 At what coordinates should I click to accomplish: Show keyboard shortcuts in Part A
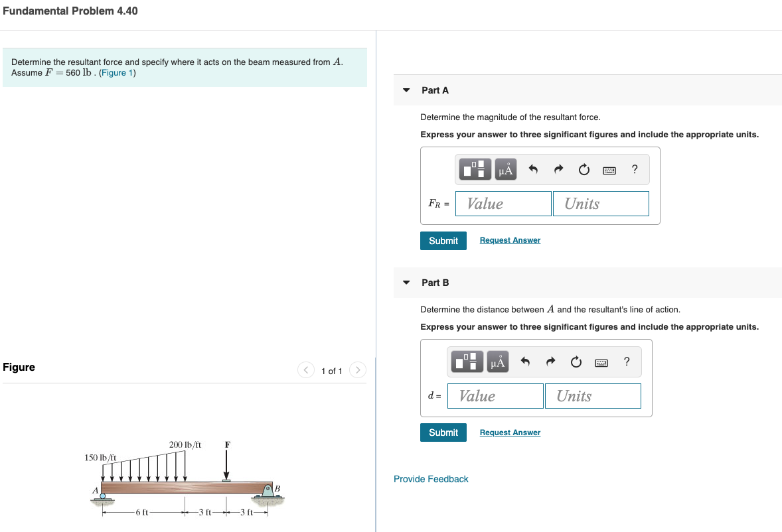pos(609,170)
